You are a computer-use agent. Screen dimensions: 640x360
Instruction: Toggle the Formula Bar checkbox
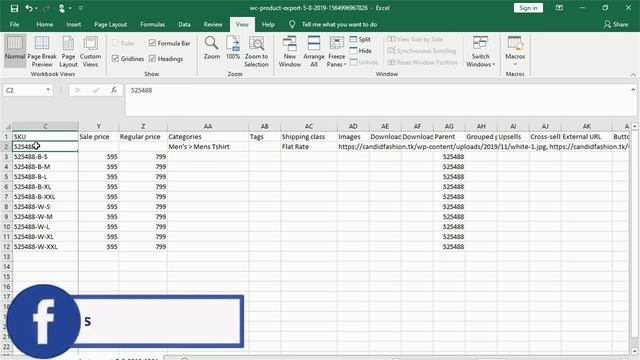tap(152, 43)
